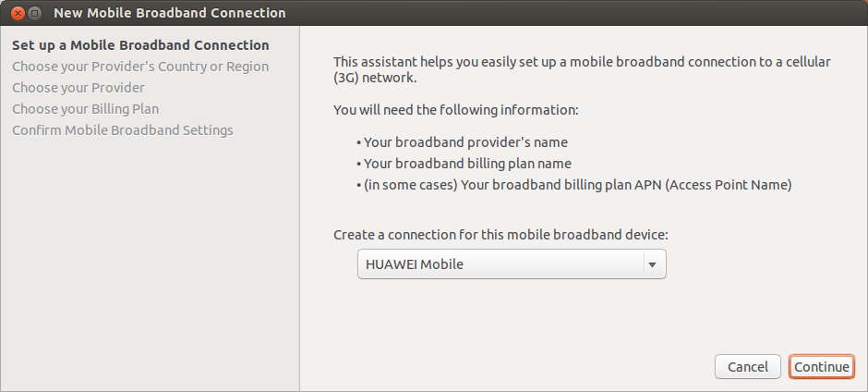Open the HUAWEI Mobile device combo box
The height and width of the screenshot is (392, 868).
[x=512, y=263]
